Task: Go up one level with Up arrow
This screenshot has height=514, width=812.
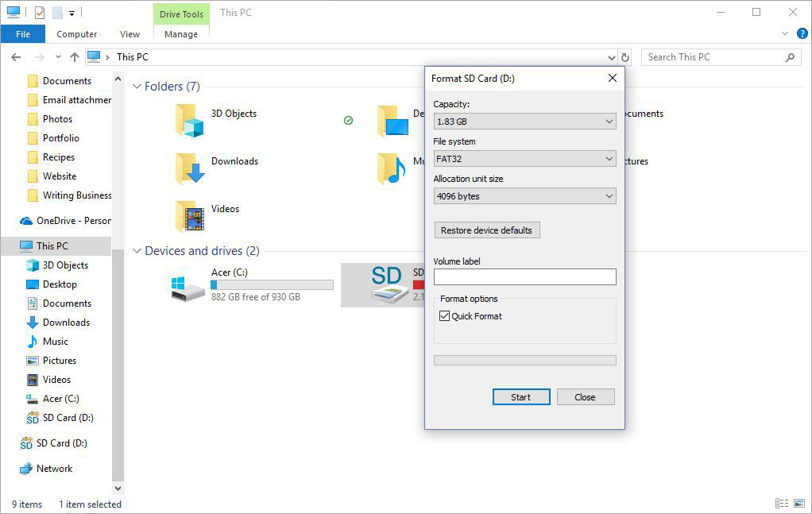Action: 75,57
